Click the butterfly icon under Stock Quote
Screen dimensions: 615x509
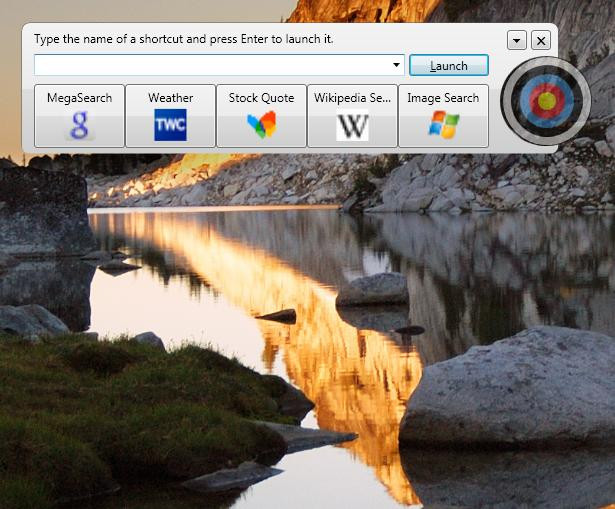pyautogui.click(x=261, y=126)
